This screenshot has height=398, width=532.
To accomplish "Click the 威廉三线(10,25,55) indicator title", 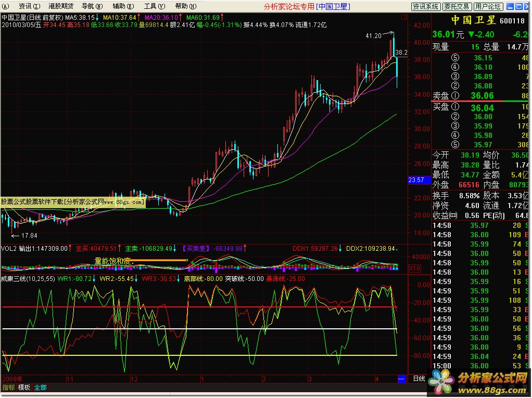I will click(28, 279).
